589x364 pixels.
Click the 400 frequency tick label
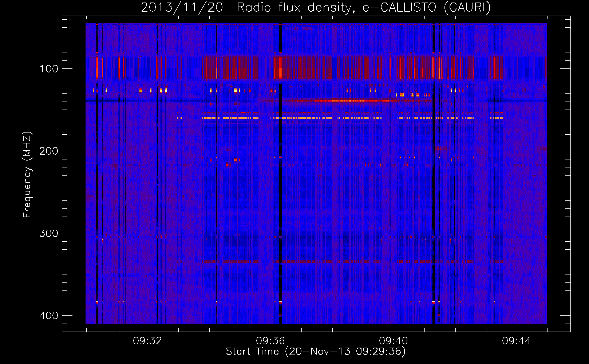[49, 316]
